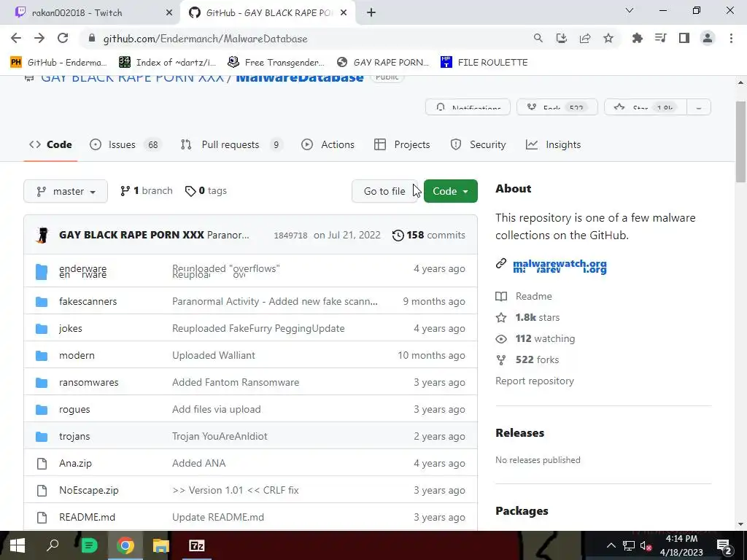
Task: Open Chrome's three-dot menu
Action: [731, 39]
